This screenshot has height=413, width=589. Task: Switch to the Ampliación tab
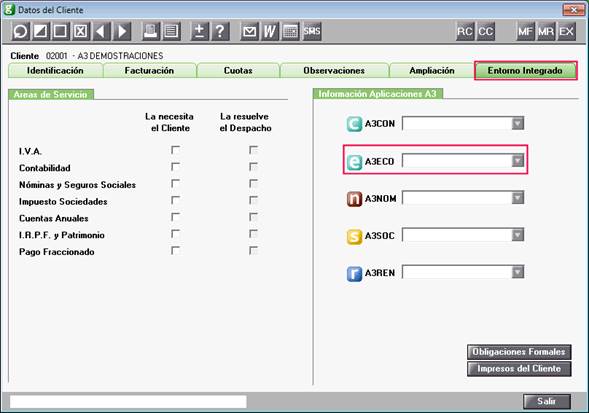point(432,71)
